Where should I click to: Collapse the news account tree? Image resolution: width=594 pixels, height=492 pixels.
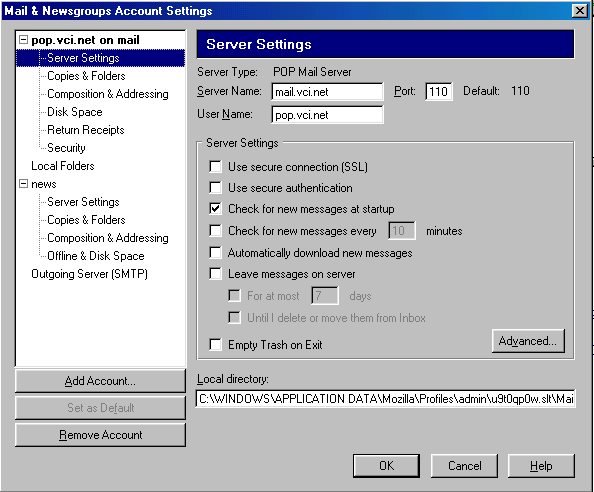pos(23,184)
